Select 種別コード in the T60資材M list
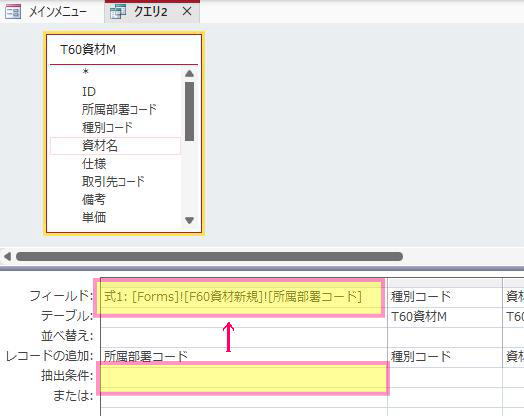The image size is (524, 416). coord(107,127)
